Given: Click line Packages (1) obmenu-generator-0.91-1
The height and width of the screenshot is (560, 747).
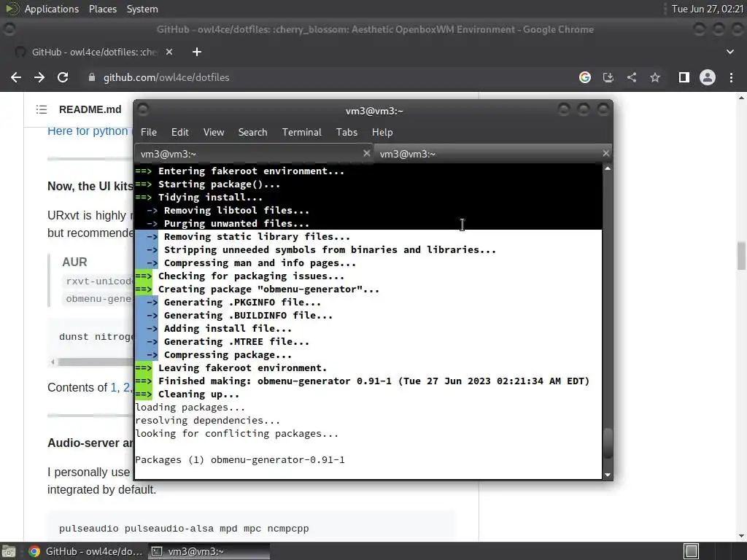Looking at the screenshot, I should tap(239, 460).
